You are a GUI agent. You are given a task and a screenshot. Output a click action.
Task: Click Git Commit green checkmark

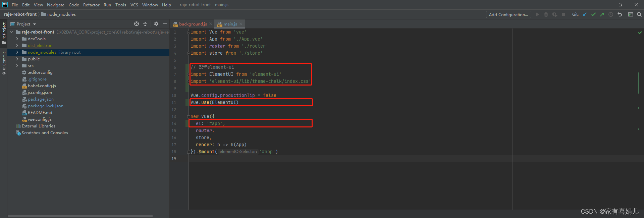[594, 14]
